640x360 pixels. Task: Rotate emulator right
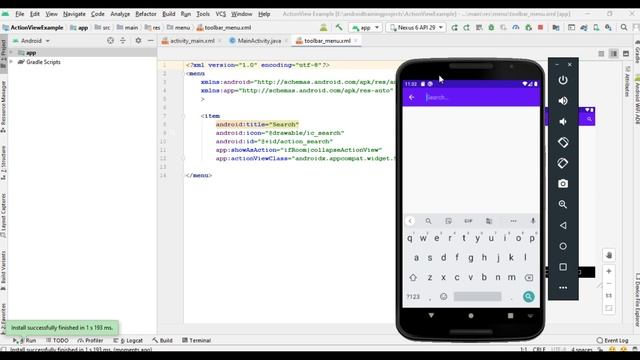[563, 163]
